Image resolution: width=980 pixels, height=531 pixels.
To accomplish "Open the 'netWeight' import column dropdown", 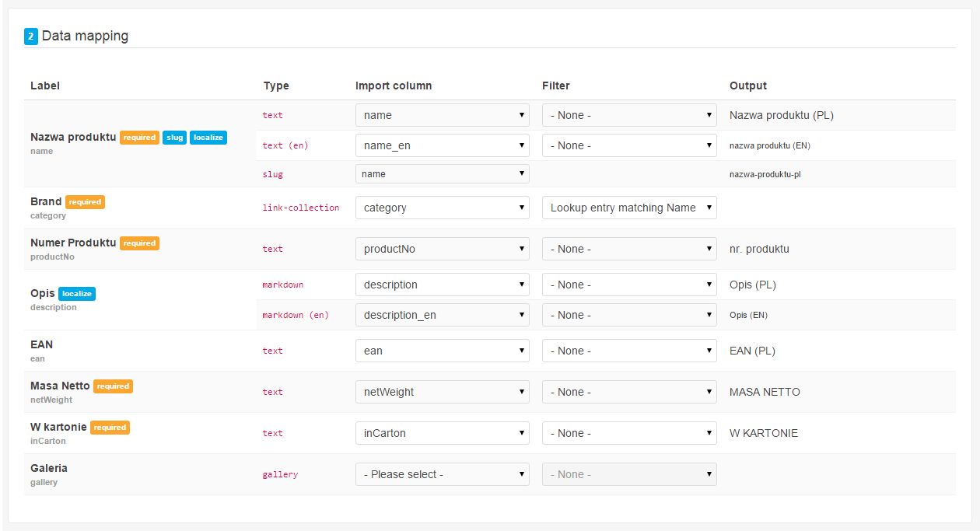I will [x=443, y=392].
